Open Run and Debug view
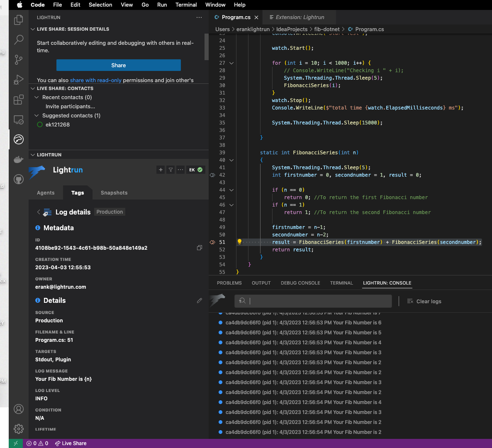Viewport: 492px width, 448px height. [19, 80]
